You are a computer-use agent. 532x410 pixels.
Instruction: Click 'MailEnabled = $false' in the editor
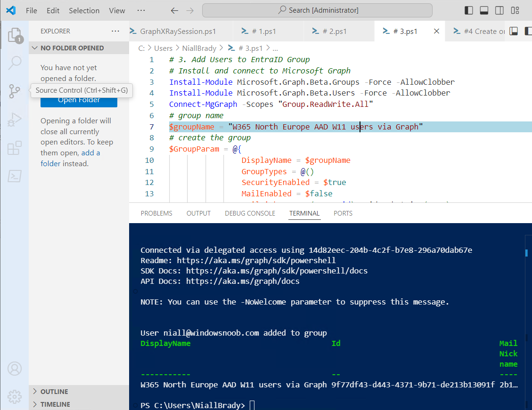pyautogui.click(x=287, y=194)
